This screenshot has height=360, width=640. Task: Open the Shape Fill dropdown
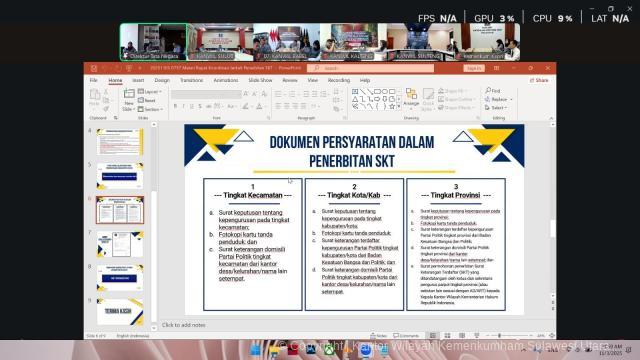click(x=454, y=91)
